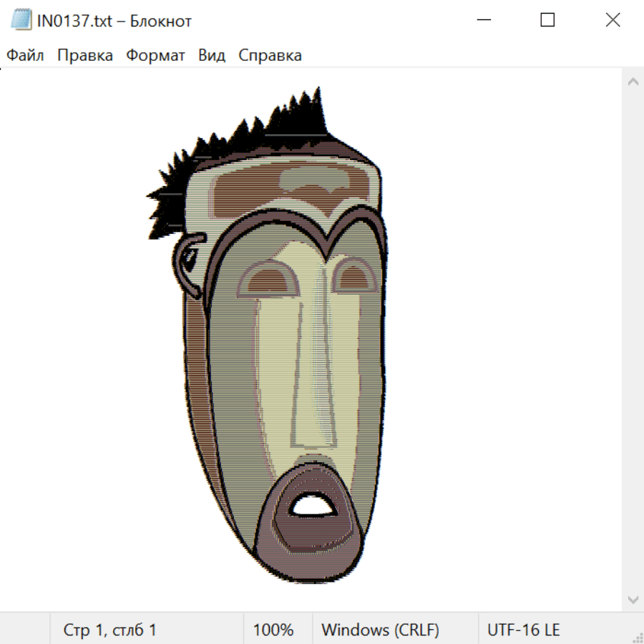644x644 pixels.
Task: Click the 100% zoom level in status bar
Action: [x=273, y=630]
